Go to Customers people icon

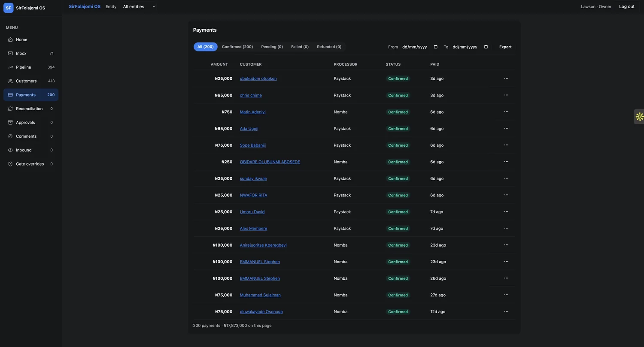coord(10,81)
